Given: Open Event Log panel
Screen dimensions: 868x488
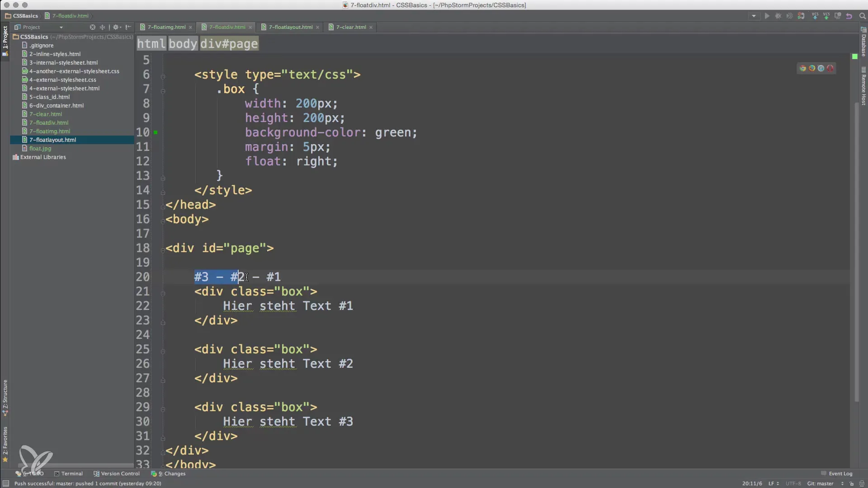Looking at the screenshot, I should (837, 474).
